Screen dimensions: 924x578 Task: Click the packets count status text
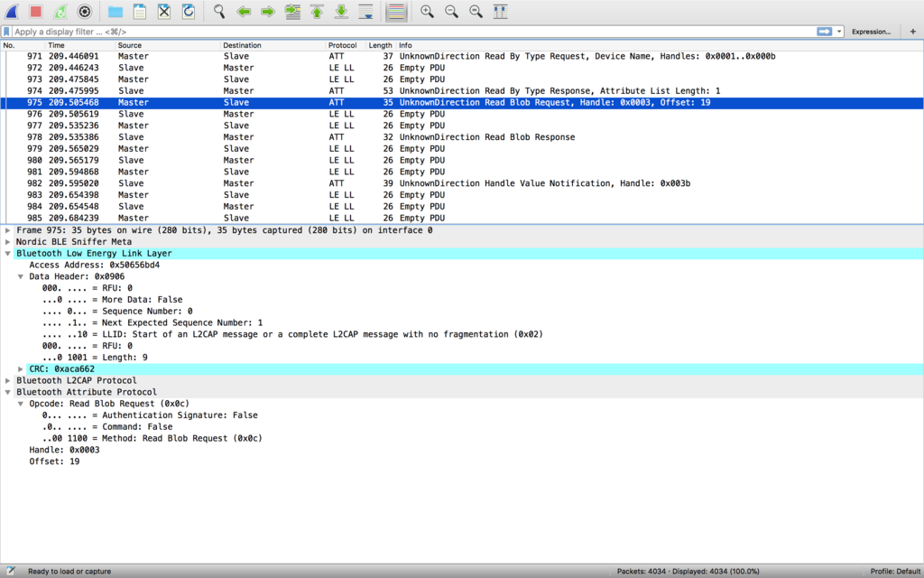[688, 571]
